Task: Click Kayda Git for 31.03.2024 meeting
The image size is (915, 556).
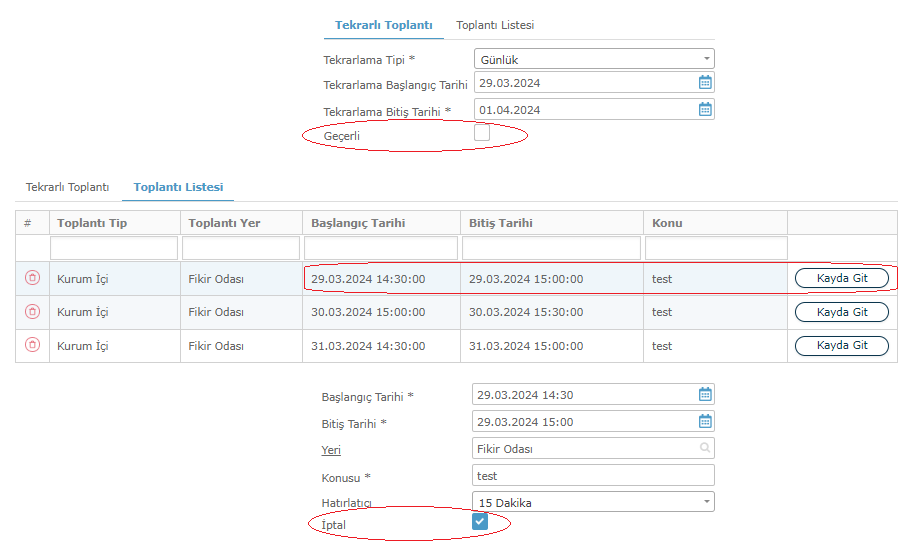Action: (841, 345)
